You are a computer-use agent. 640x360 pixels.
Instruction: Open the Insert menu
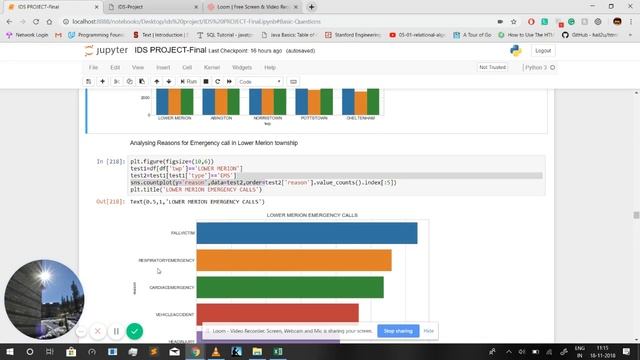click(x=163, y=67)
